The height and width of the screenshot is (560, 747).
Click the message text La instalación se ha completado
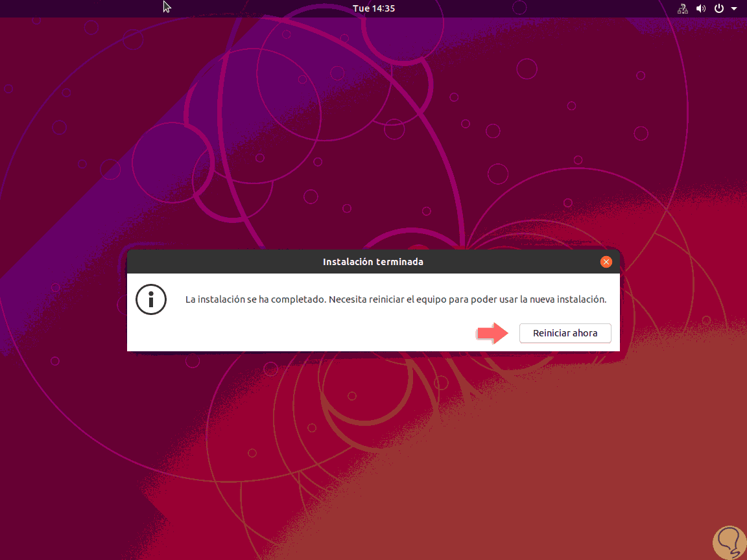point(256,299)
